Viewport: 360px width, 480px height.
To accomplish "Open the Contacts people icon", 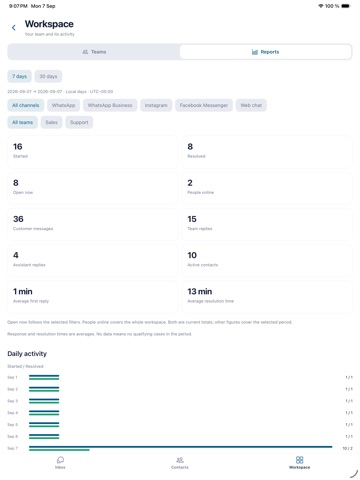I will point(180,460).
